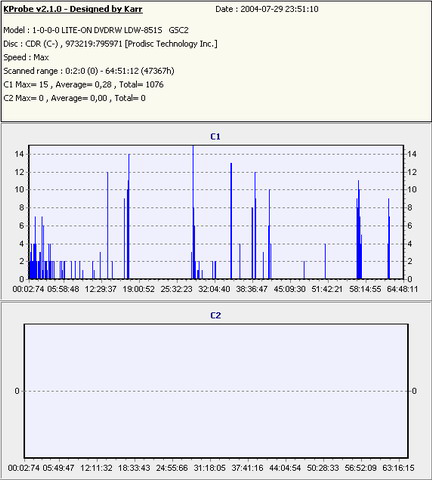Click the 32:04:40 label on C1 axis
The height and width of the screenshot is (480, 432).
pyautogui.click(x=214, y=289)
